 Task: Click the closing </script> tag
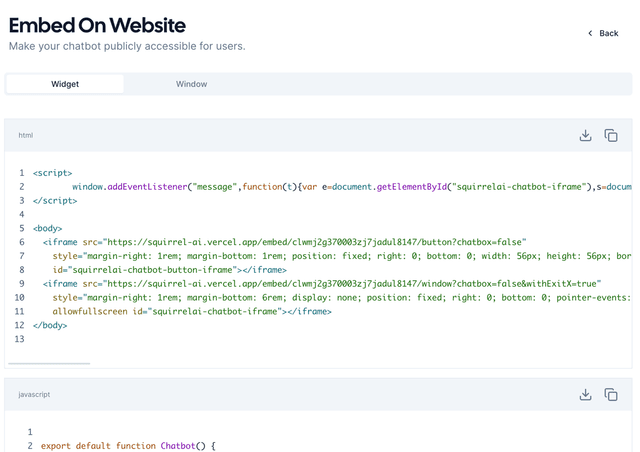point(54,201)
